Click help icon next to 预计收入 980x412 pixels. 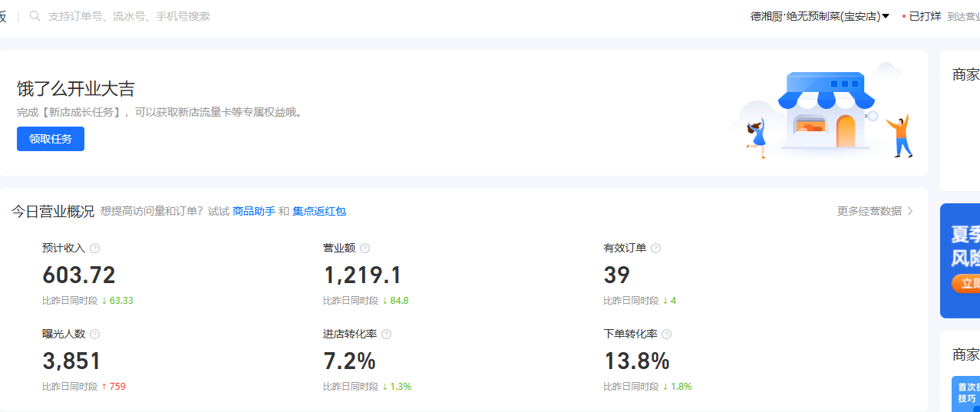95,248
